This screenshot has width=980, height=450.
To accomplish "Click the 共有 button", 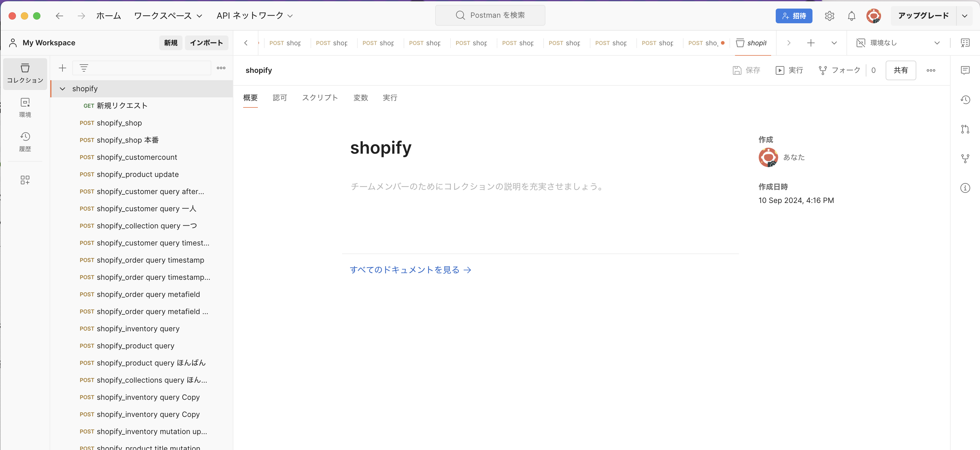I will coord(901,70).
